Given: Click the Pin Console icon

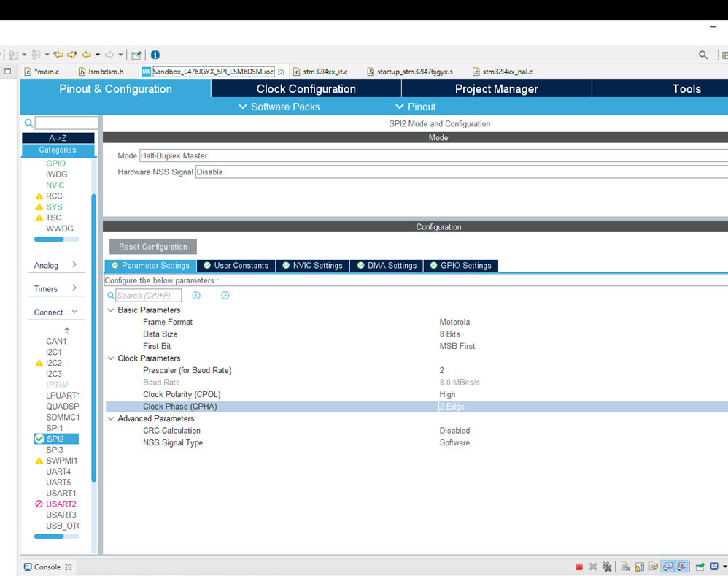Looking at the screenshot, I should click(x=700, y=567).
